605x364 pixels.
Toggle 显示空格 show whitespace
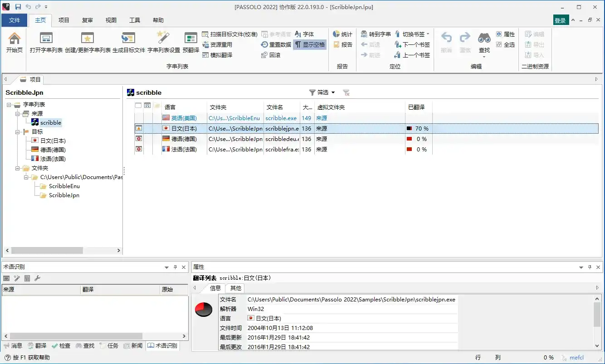310,45
